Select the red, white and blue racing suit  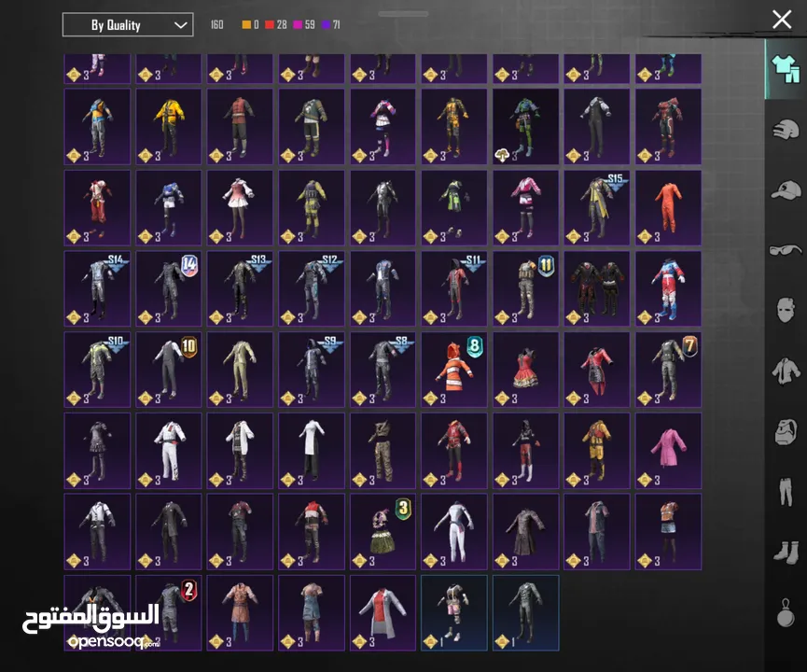coord(668,288)
